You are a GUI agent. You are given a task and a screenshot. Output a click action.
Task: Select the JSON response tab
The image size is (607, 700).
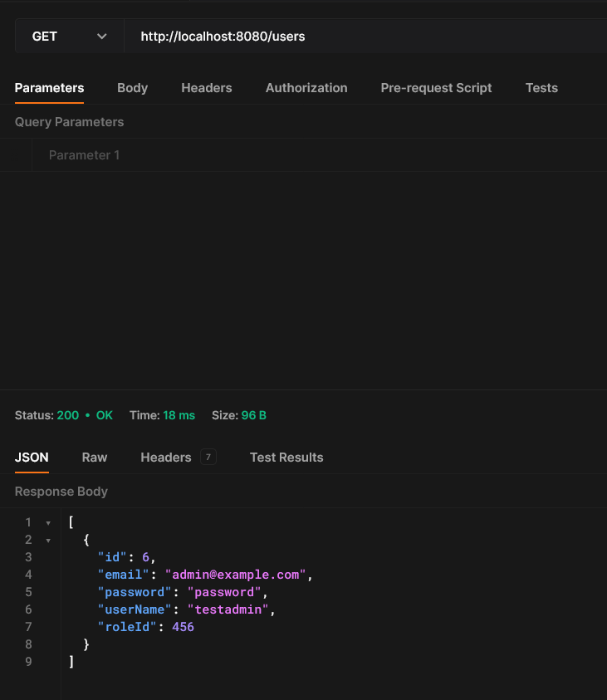coord(32,458)
